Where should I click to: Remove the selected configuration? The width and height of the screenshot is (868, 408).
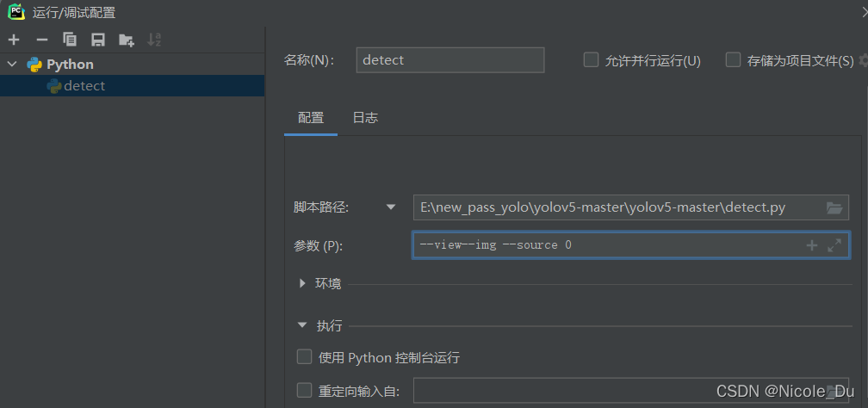pyautogui.click(x=42, y=40)
